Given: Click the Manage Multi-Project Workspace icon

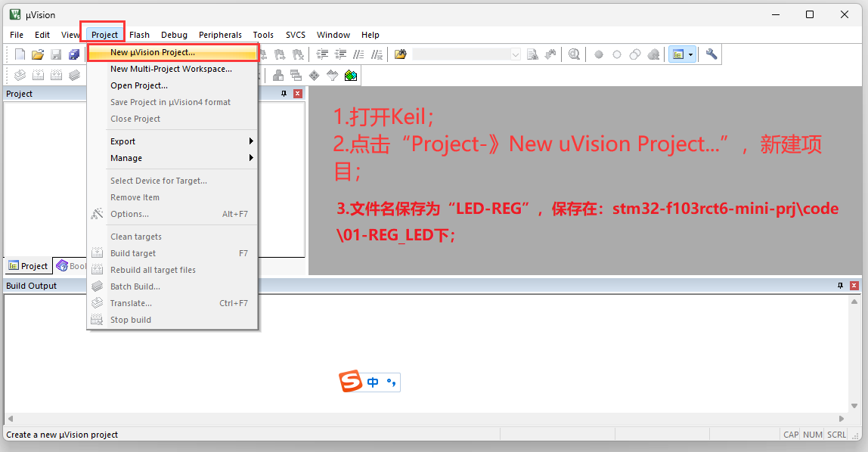Looking at the screenshot, I should point(296,76).
